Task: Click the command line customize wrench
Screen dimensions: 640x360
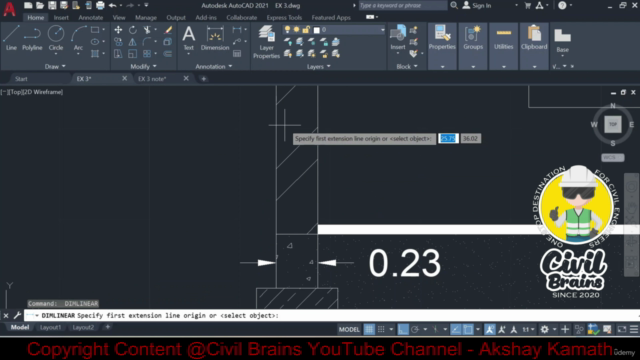Action: pyautogui.click(x=17, y=315)
